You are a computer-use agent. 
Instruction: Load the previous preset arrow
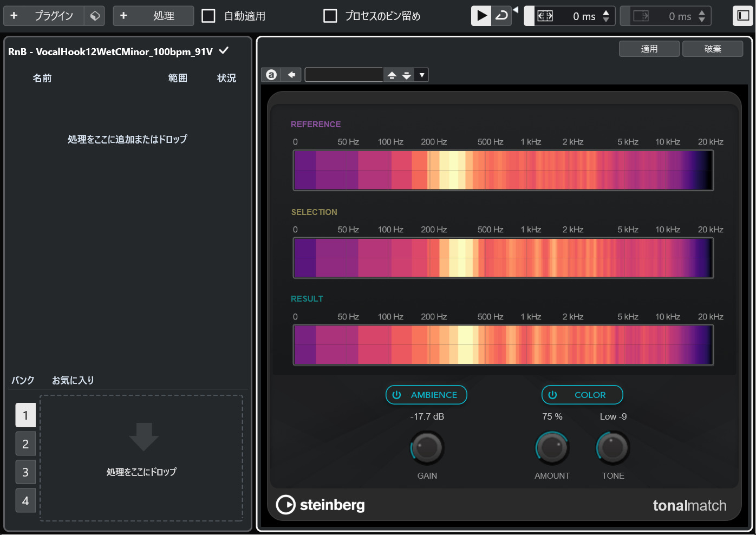coord(392,75)
